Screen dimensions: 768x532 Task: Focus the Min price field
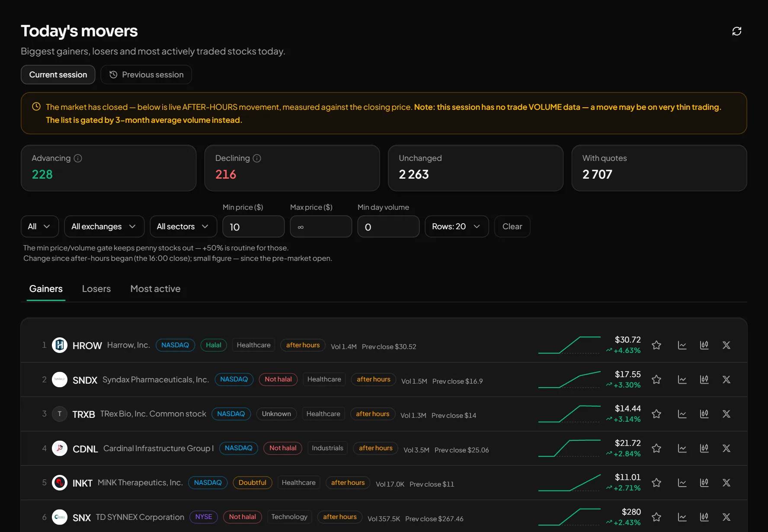253,227
